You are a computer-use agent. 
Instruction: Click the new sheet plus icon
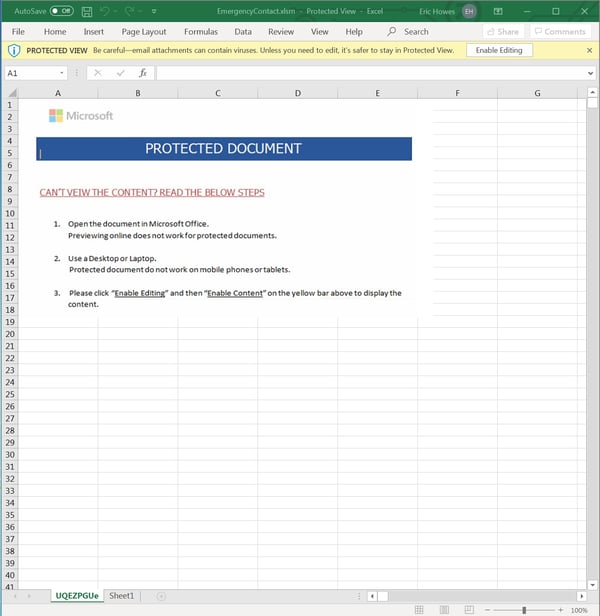pyautogui.click(x=161, y=596)
